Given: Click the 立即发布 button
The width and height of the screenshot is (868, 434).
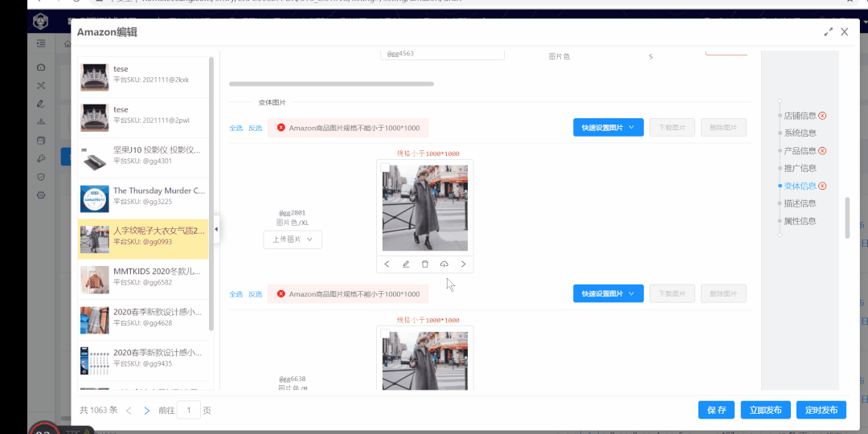Looking at the screenshot, I should click(766, 410).
